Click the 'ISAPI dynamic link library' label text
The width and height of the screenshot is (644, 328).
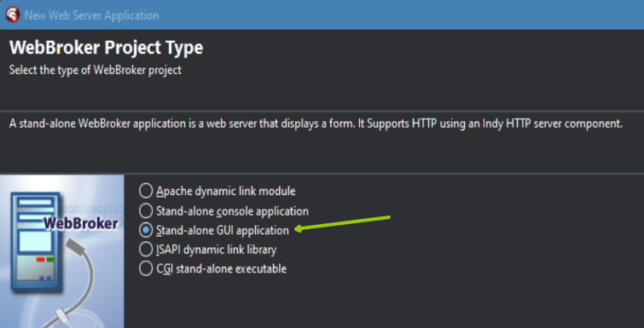tap(217, 250)
